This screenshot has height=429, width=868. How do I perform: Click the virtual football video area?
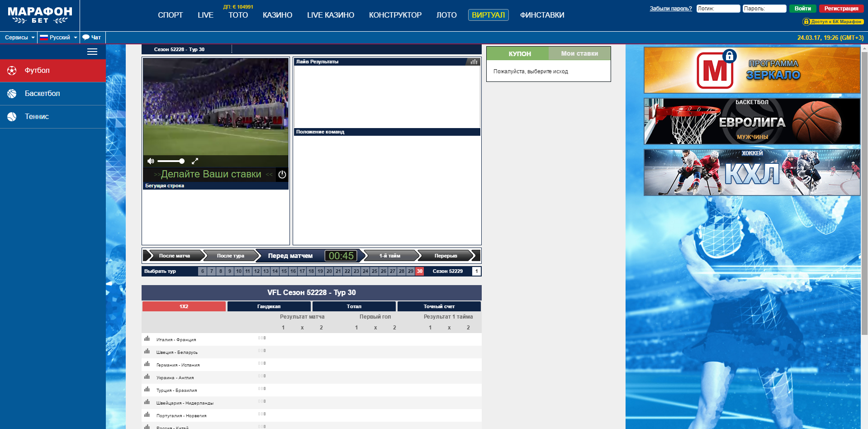point(216,107)
